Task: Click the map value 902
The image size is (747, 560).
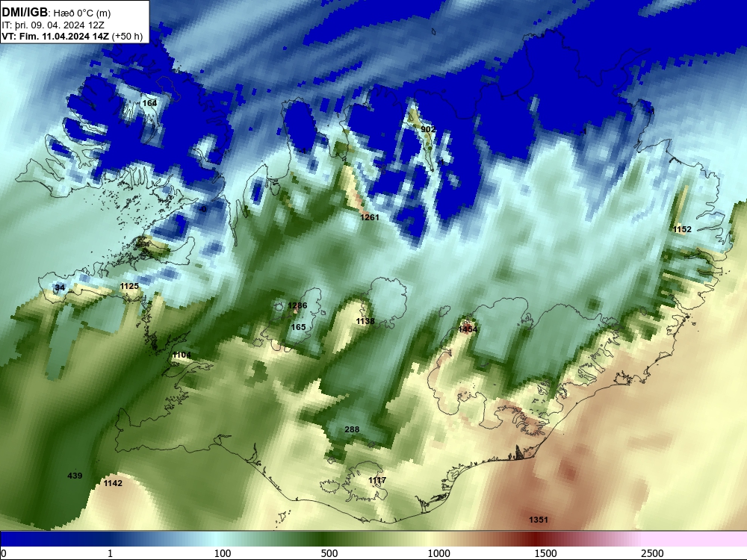Action: tap(428, 129)
